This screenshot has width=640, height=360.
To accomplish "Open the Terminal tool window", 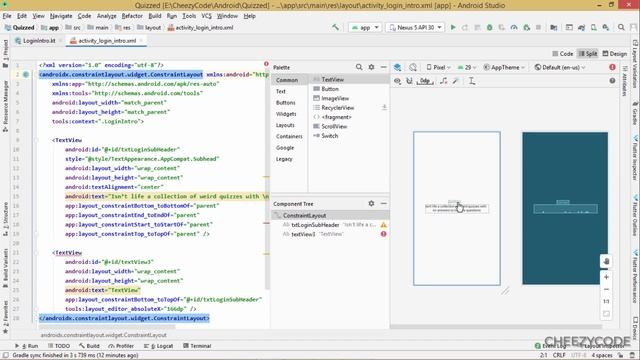I will pyautogui.click(x=197, y=346).
